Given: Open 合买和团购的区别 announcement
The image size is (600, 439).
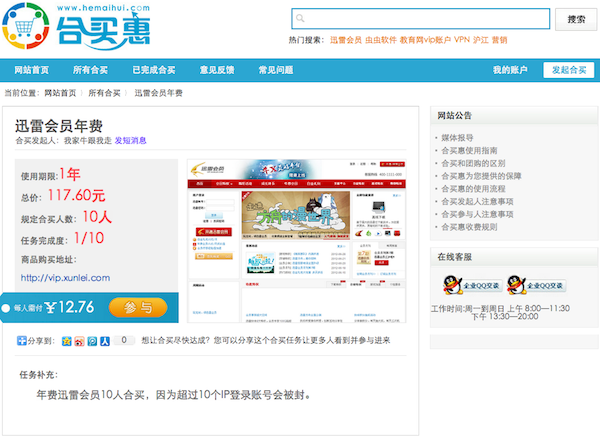Looking at the screenshot, I should pyautogui.click(x=473, y=163).
